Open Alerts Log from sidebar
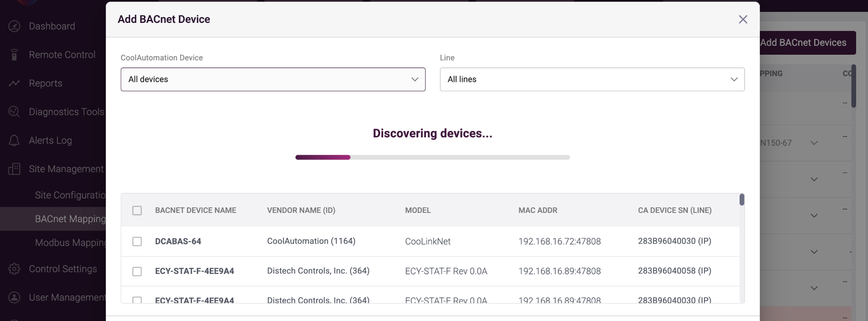The height and width of the screenshot is (321, 868). (50, 140)
